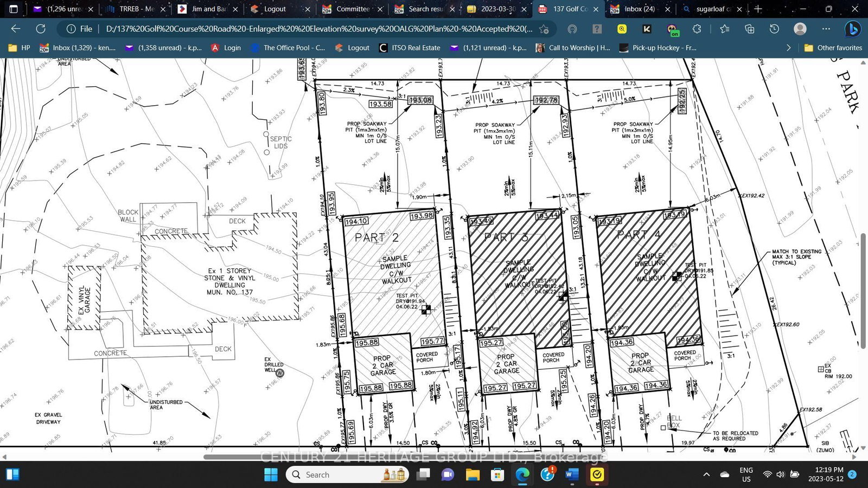The width and height of the screenshot is (868, 488).
Task: Switch to the Search results tab
Action: coord(424,9)
